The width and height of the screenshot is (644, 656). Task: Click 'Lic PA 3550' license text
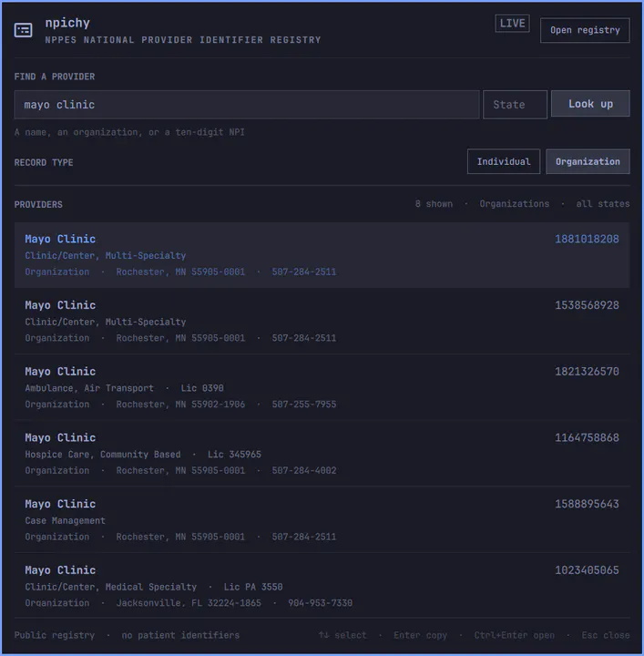[253, 587]
